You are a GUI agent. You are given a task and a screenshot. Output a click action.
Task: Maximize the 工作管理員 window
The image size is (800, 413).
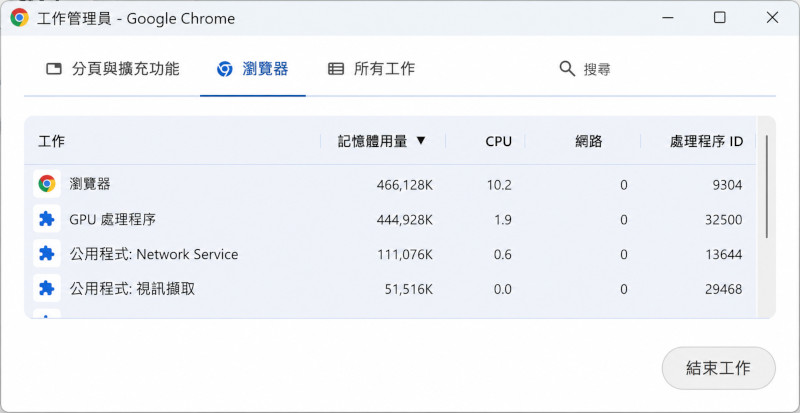coord(719,18)
